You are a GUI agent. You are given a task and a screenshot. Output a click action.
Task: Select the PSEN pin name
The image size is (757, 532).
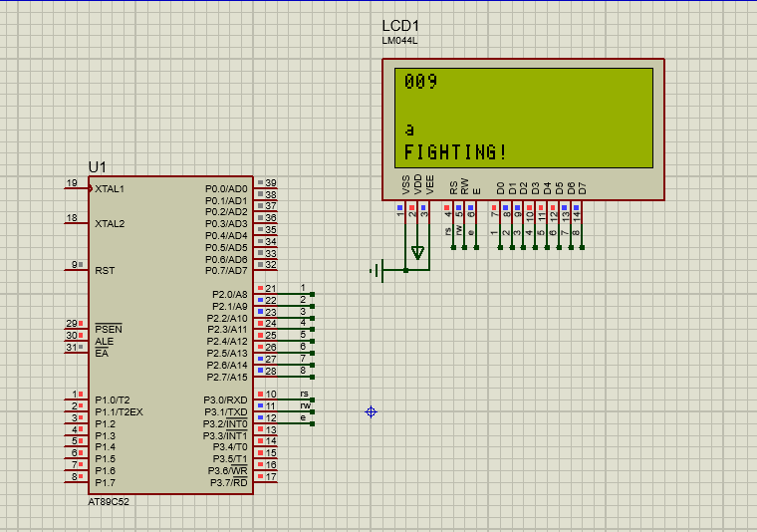click(x=109, y=329)
